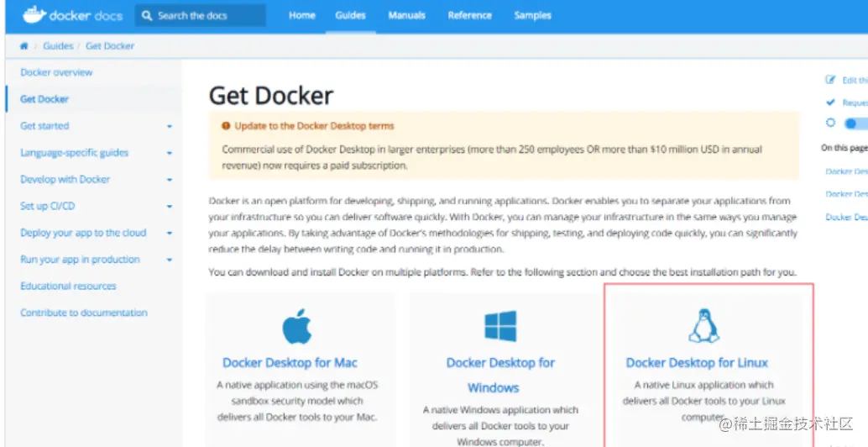
Task: Open the Manuals tab
Action: tap(406, 15)
